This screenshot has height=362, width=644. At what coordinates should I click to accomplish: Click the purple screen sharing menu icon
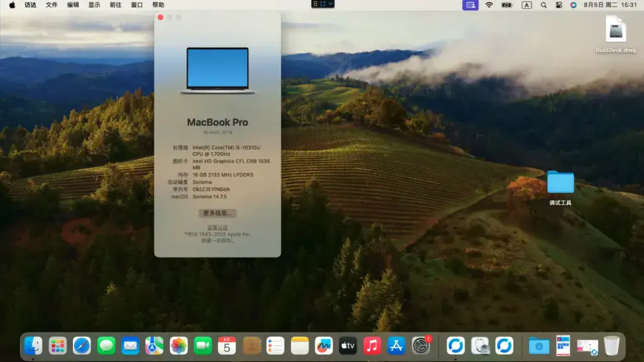470,5
